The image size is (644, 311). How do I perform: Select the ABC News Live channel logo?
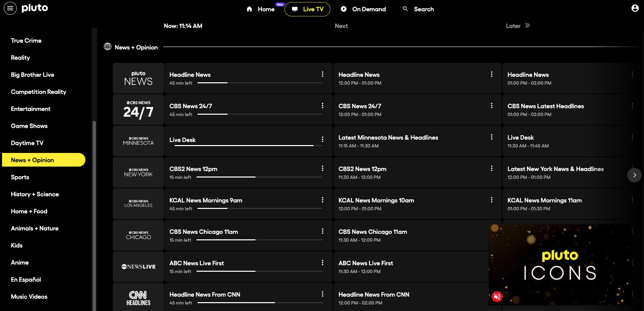(x=138, y=267)
